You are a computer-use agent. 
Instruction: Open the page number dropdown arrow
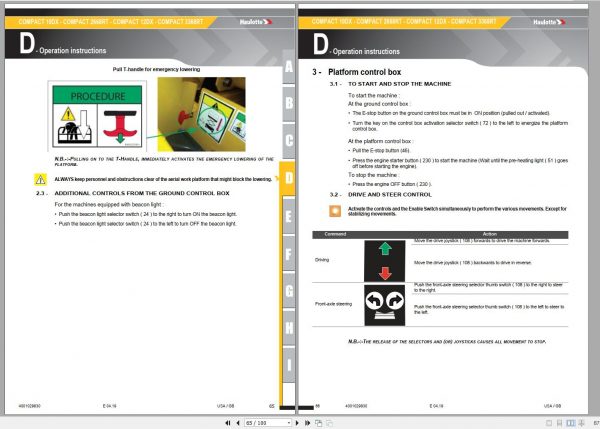click(x=289, y=423)
